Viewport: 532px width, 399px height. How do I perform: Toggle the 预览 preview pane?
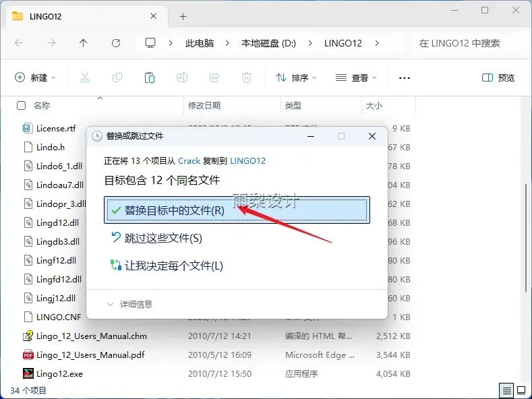coord(498,78)
